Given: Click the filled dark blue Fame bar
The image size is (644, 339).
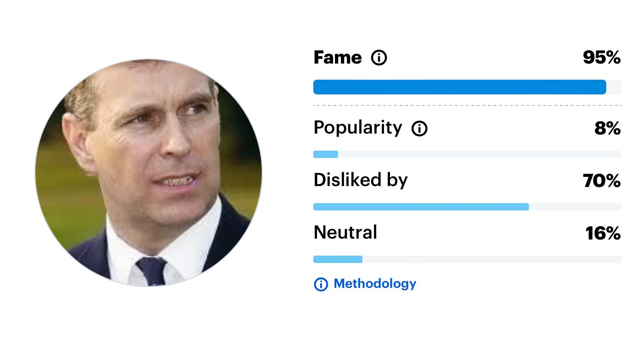Looking at the screenshot, I should [x=459, y=87].
